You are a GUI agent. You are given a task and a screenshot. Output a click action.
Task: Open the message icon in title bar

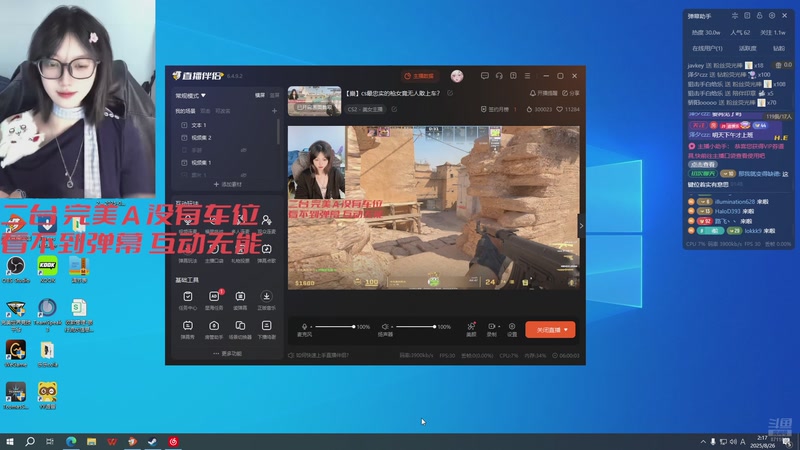485,76
